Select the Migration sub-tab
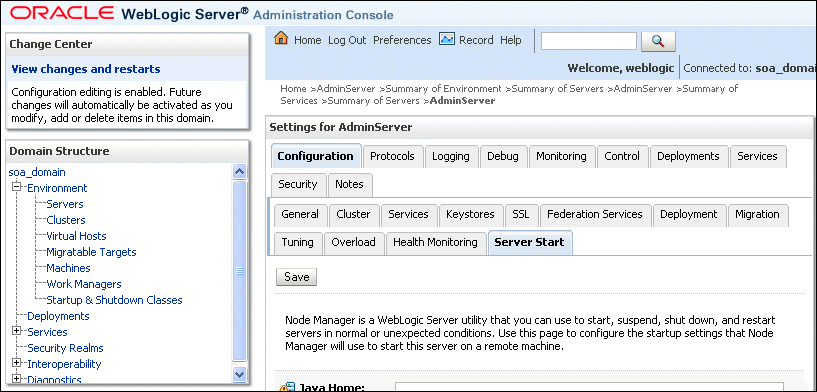 coord(758,214)
